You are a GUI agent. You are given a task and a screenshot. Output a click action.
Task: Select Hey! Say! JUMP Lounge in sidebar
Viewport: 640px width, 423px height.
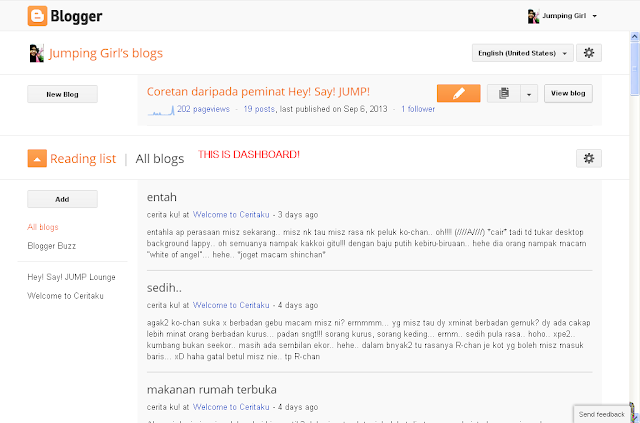tap(71, 277)
